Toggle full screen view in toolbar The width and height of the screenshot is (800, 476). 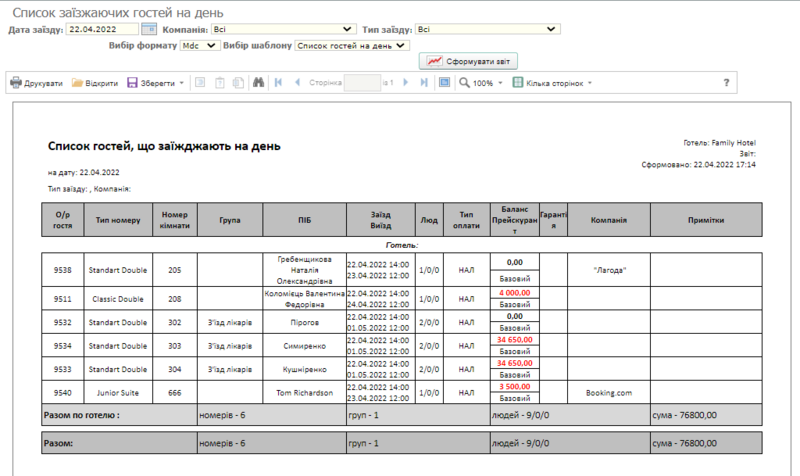(444, 83)
